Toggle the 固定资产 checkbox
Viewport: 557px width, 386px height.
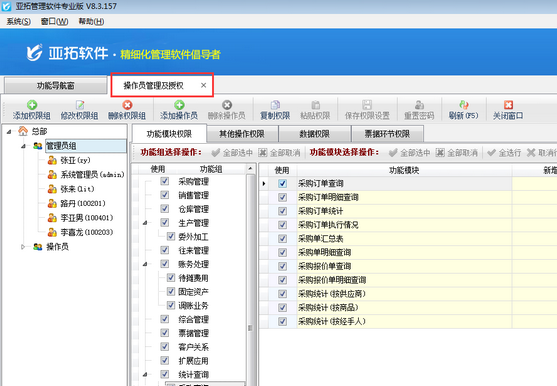(171, 292)
